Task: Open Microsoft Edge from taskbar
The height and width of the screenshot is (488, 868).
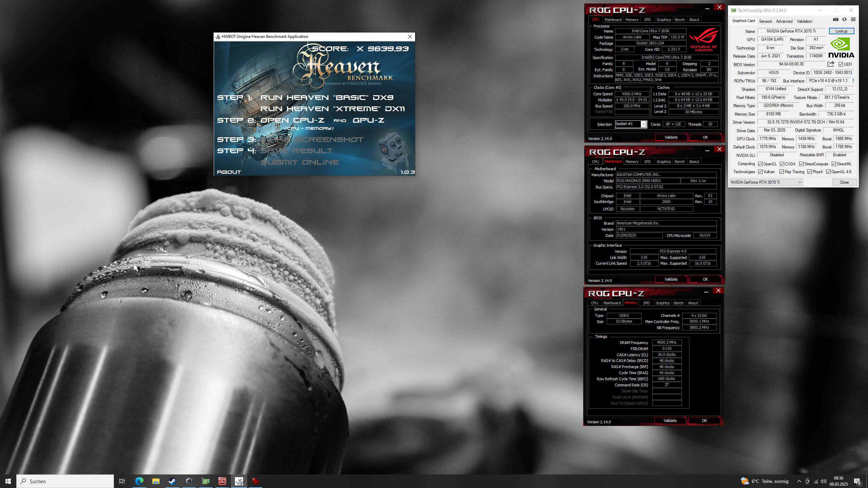Action: click(139, 481)
